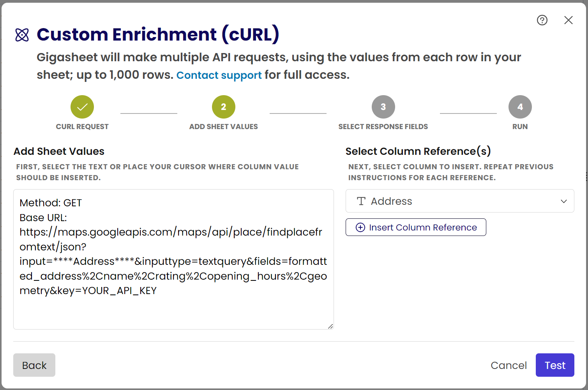Screen dimensions: 588x390
Task: Click the RUN step label
Action: 520,127
